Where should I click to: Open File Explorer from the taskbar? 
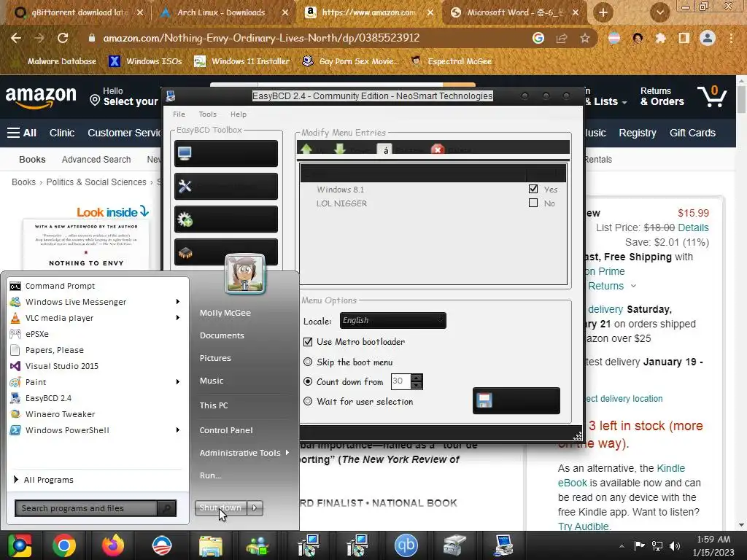click(211, 545)
